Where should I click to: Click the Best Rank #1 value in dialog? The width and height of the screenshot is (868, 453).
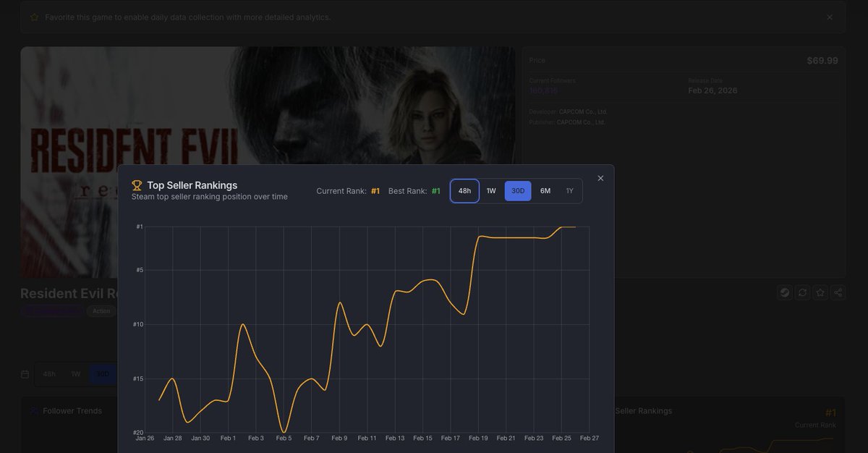[x=436, y=191]
